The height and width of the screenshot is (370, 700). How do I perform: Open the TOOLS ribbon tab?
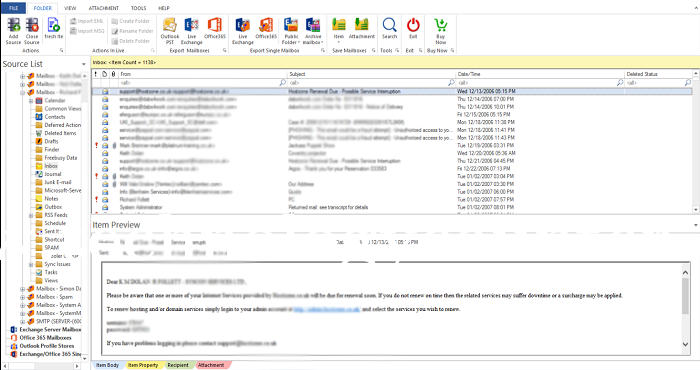138,8
